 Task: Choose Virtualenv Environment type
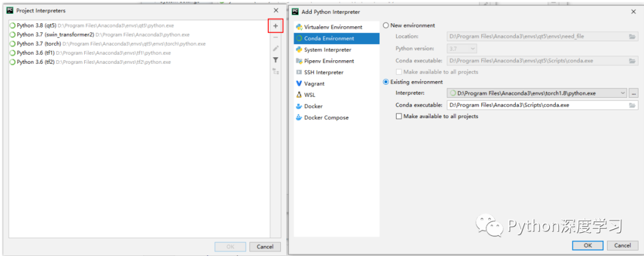337,27
